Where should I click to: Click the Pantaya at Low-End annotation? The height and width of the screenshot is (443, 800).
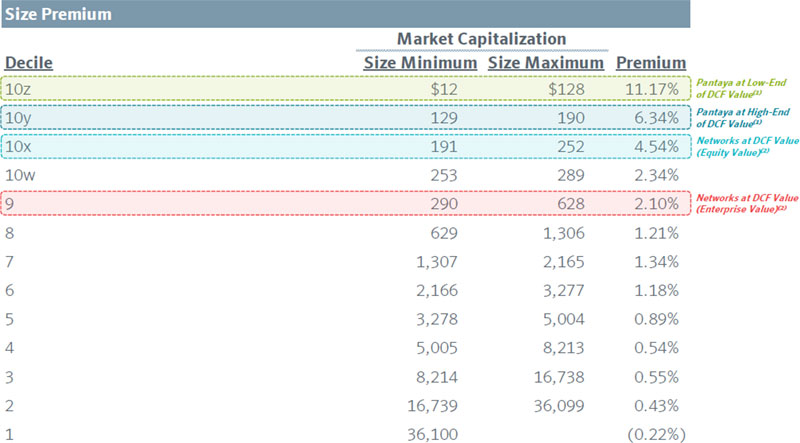[x=746, y=90]
